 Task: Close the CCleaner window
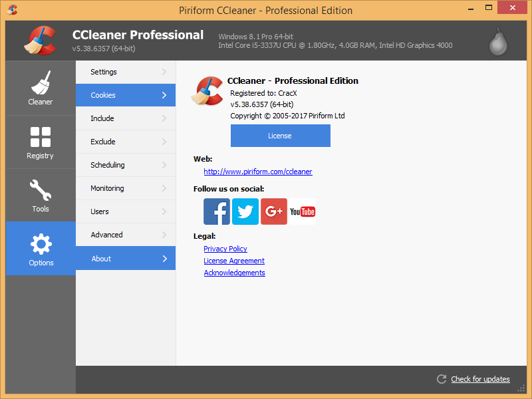pos(512,7)
